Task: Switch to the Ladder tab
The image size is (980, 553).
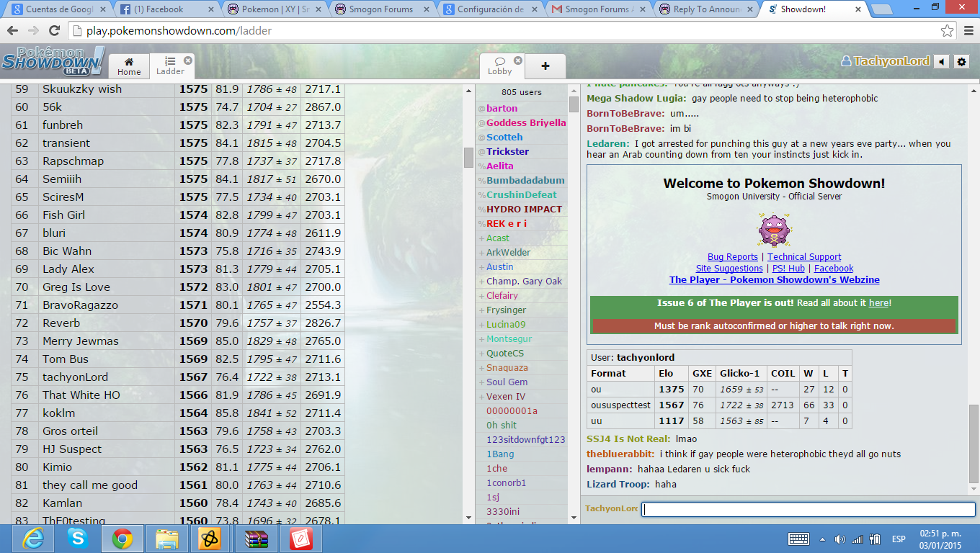Action: (x=171, y=66)
